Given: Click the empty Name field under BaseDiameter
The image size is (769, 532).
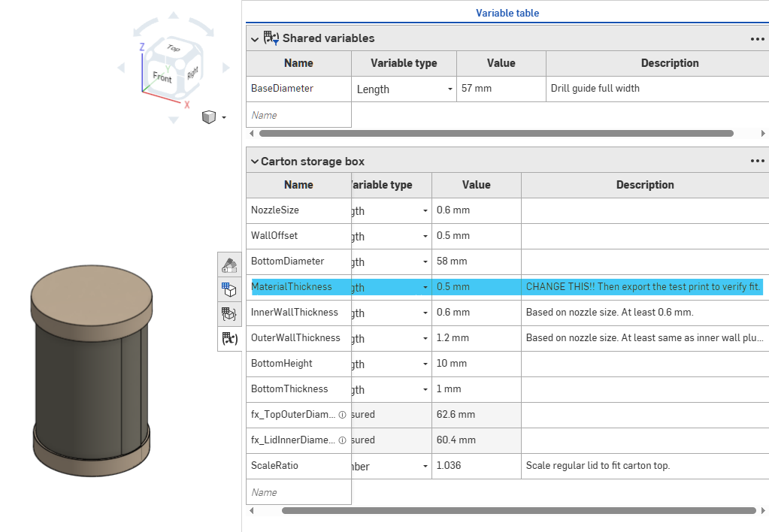Looking at the screenshot, I should click(x=298, y=115).
